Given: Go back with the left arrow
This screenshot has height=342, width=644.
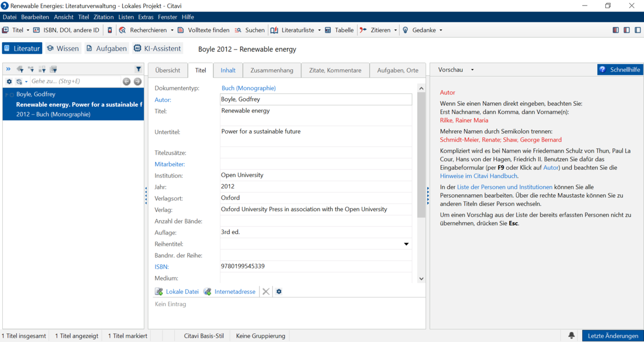Looking at the screenshot, I should (127, 81).
